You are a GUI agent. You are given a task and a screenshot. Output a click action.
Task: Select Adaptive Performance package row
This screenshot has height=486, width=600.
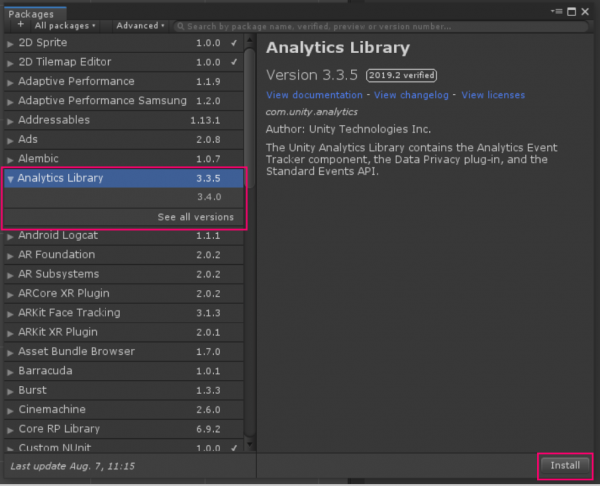(x=124, y=82)
